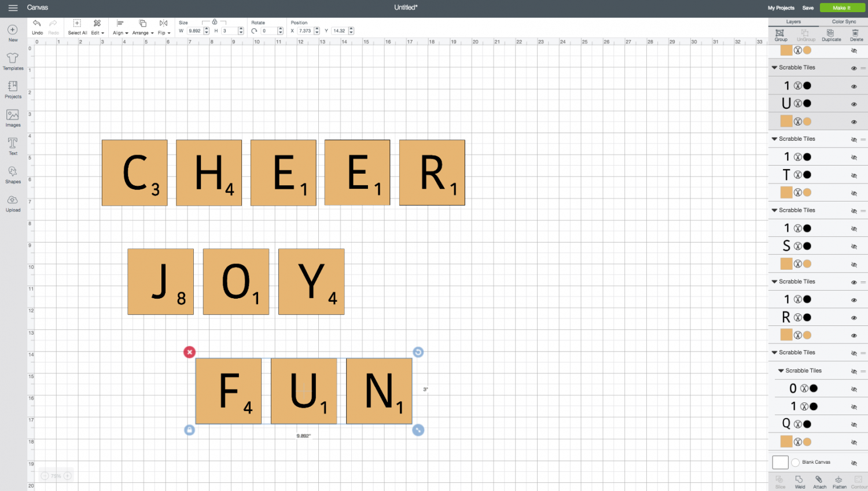Screen dimensions: 868x491
Task: Attach the selected layers
Action: [x=819, y=481]
